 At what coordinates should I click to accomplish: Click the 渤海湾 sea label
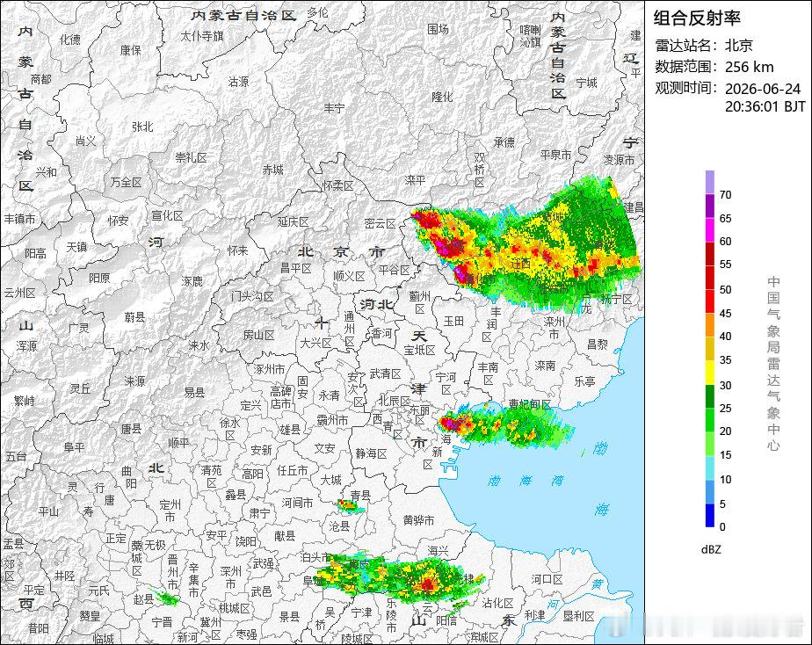526,481
